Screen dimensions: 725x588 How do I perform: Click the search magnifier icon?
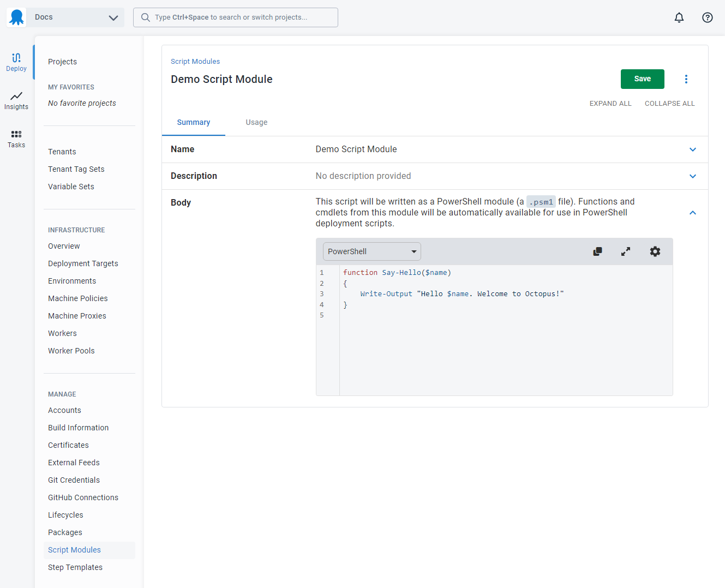tap(146, 17)
